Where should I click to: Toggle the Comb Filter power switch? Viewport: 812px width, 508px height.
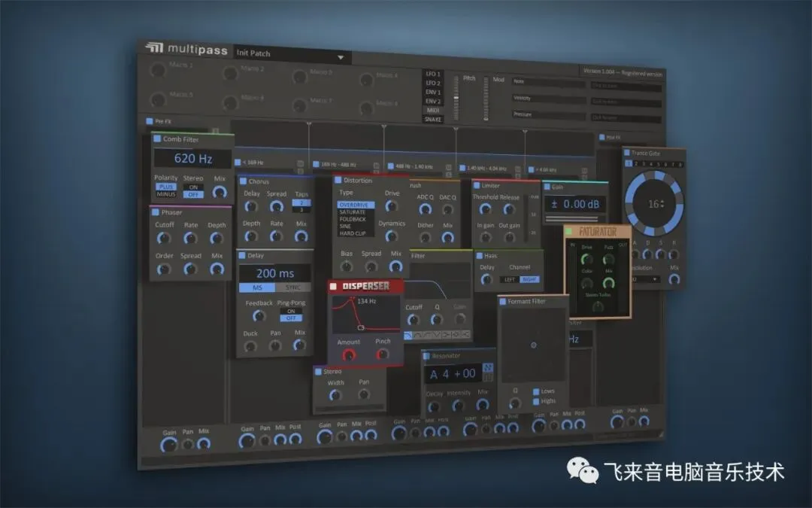(x=157, y=138)
